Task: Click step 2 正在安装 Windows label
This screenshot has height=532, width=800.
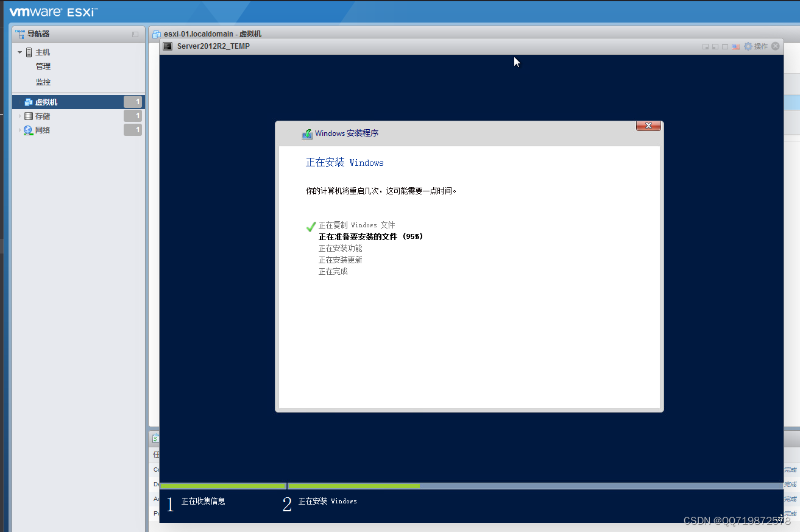Action: pos(328,501)
